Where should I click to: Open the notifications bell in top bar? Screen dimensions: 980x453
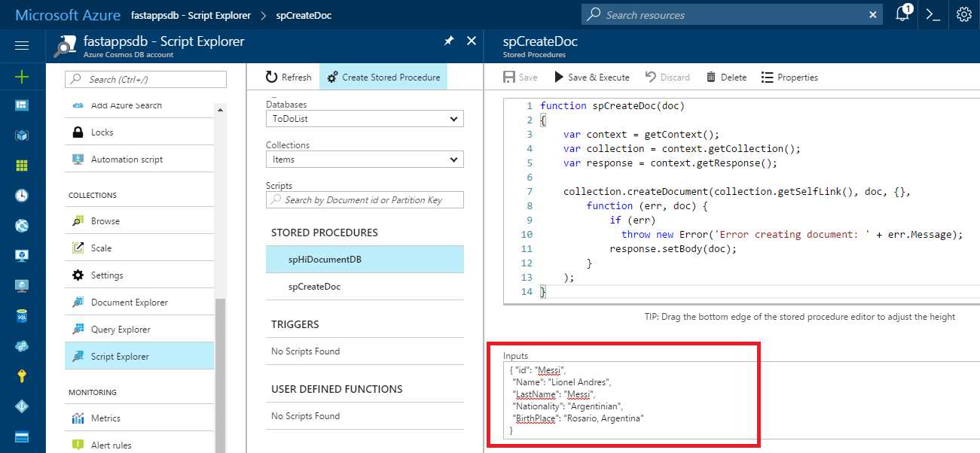902,14
